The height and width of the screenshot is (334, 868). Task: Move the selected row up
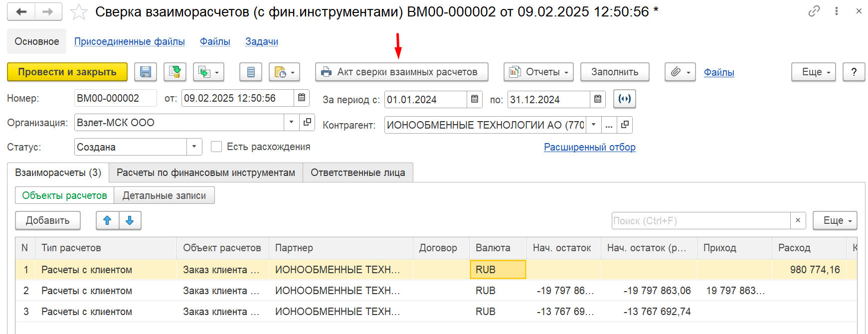(107, 220)
